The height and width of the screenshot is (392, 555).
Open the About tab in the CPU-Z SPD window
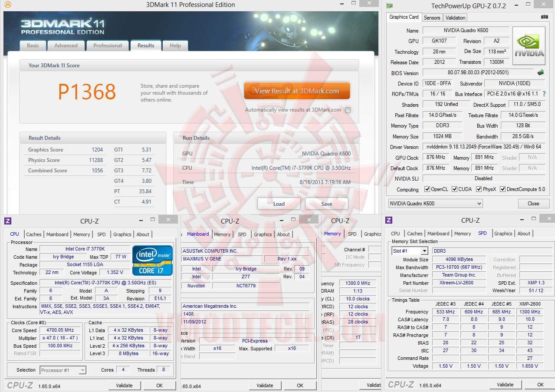524,234
